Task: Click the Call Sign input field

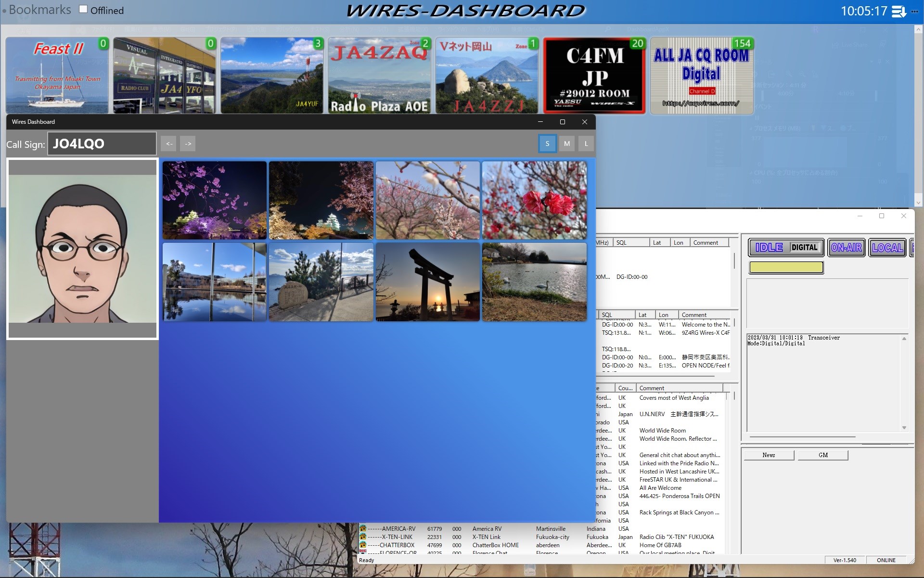Action: [x=102, y=144]
